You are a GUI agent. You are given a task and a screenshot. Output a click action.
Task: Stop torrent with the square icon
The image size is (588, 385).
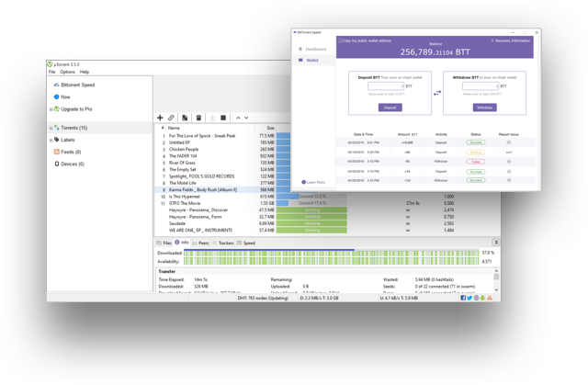pyautogui.click(x=223, y=118)
